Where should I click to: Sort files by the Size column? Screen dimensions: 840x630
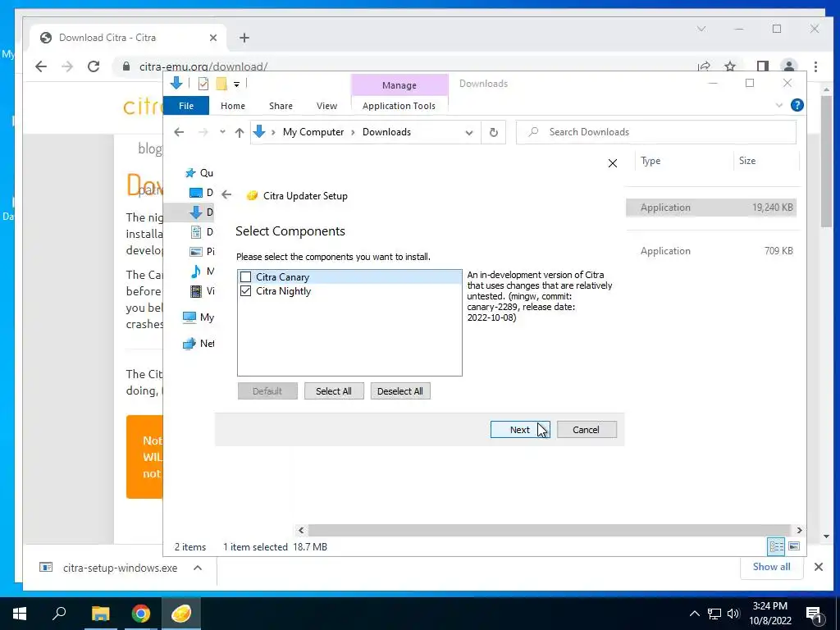tap(746, 161)
